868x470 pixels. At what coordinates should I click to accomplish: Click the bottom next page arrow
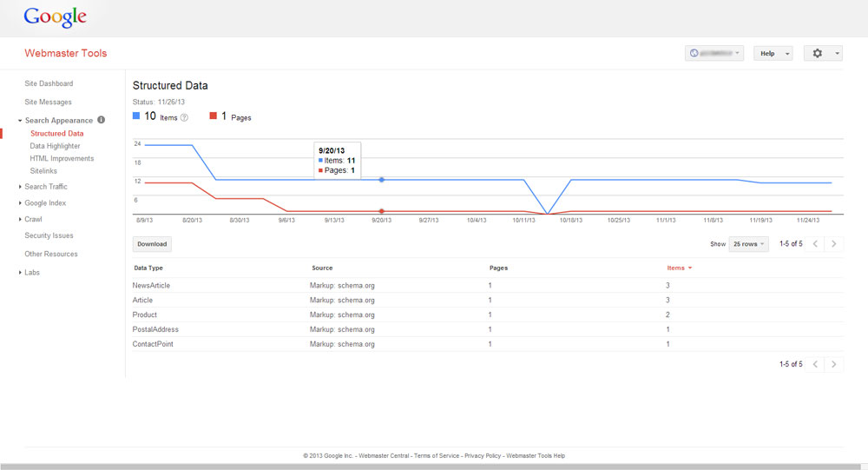coord(833,364)
